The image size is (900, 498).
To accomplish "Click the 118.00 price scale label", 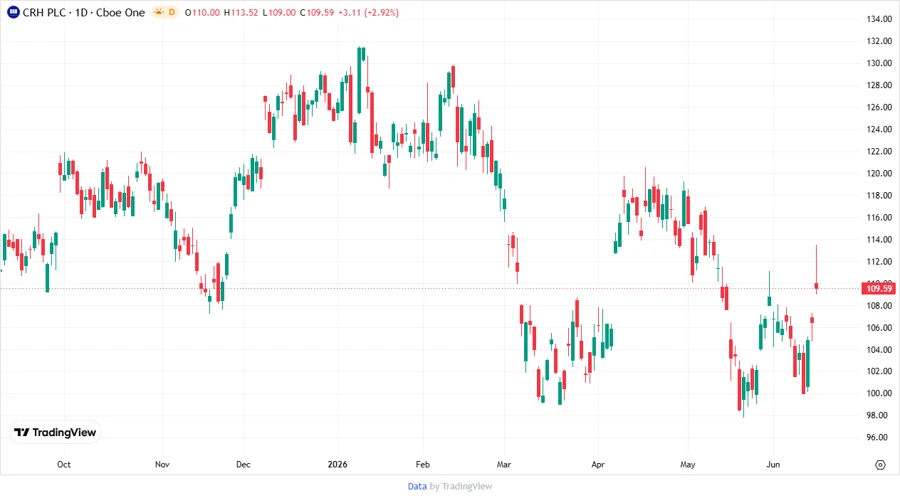I will pyautogui.click(x=879, y=196).
